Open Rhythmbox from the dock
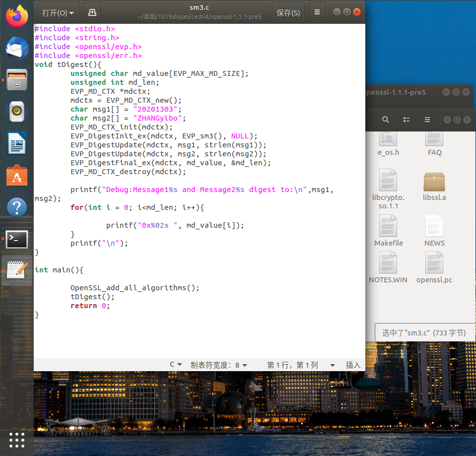 coord(17,112)
